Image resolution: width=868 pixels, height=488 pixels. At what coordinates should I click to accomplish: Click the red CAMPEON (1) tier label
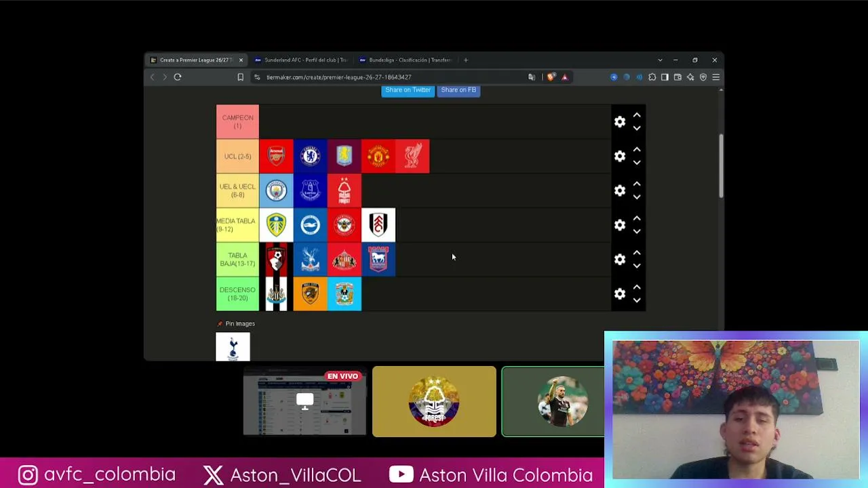[237, 122]
